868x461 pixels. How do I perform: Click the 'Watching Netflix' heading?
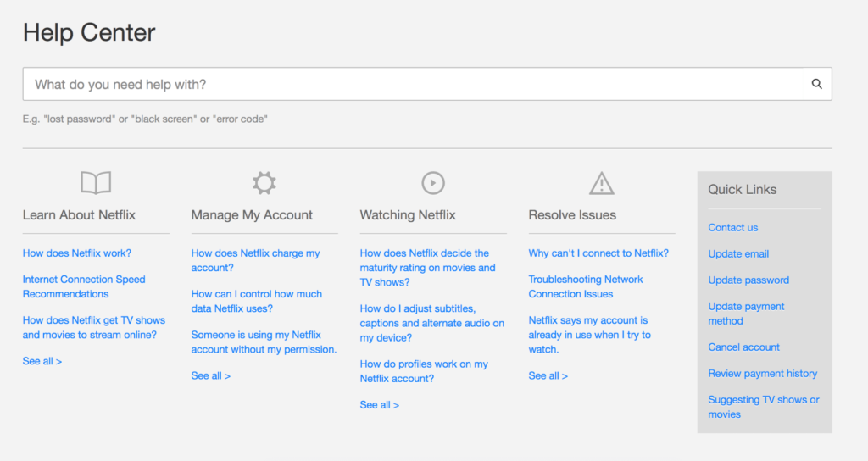[x=408, y=214]
